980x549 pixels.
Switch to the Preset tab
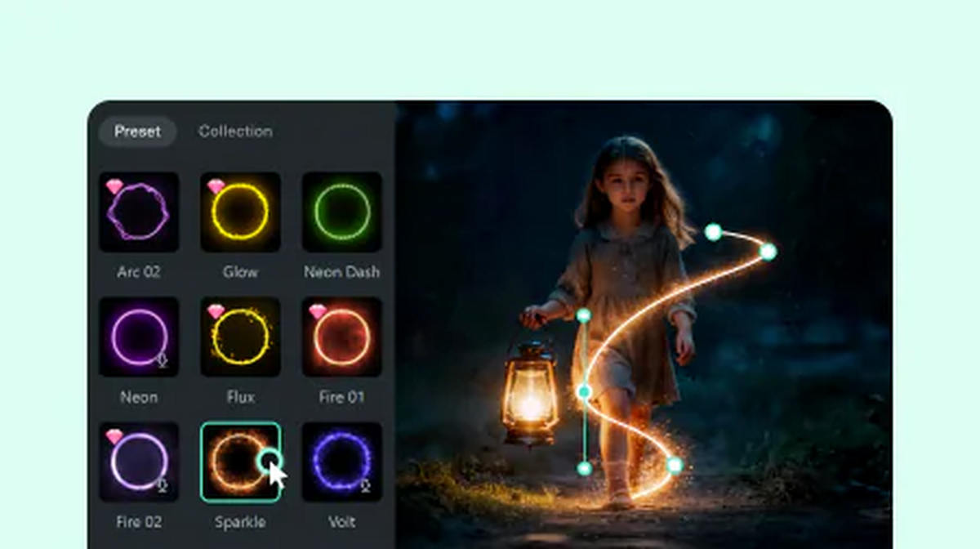(x=137, y=132)
